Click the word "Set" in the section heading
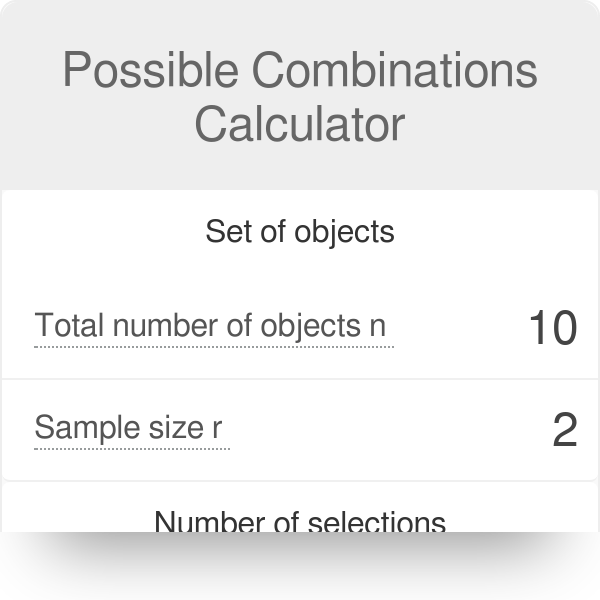The height and width of the screenshot is (600, 600). [224, 232]
